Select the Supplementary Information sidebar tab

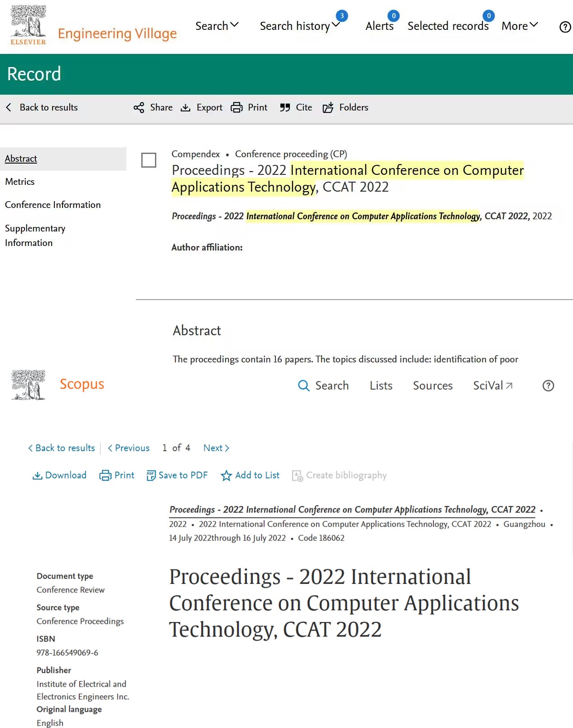point(35,236)
